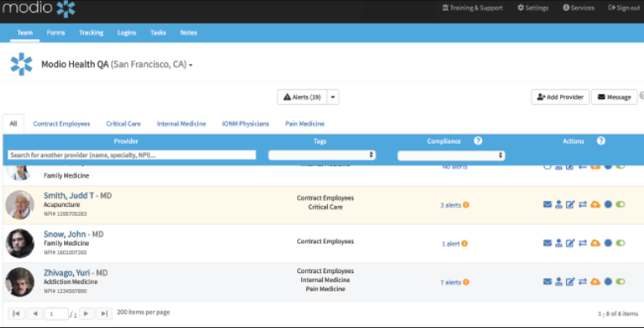
Task: Email provider Zhivago, Yuri via envelope icon
Action: [547, 281]
